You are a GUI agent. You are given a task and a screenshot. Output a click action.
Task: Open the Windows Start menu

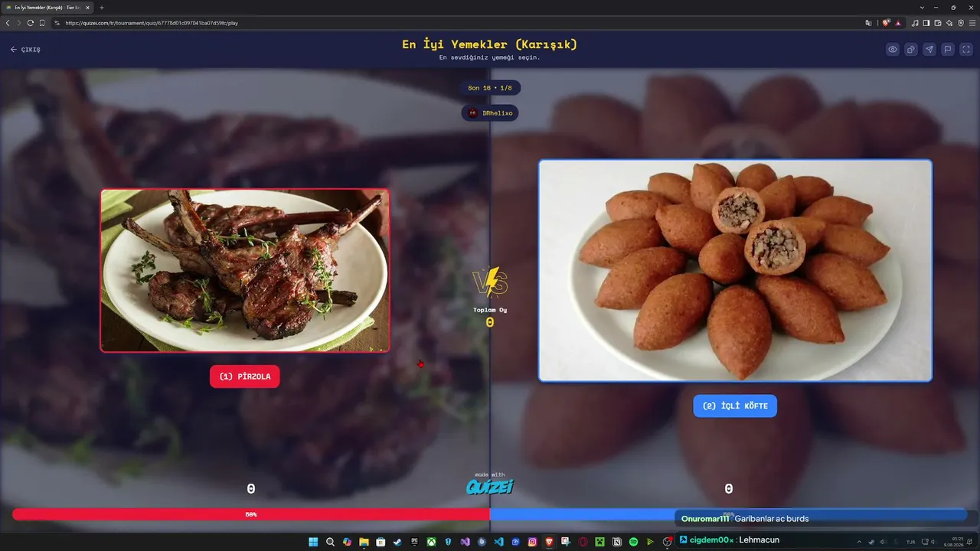(313, 542)
